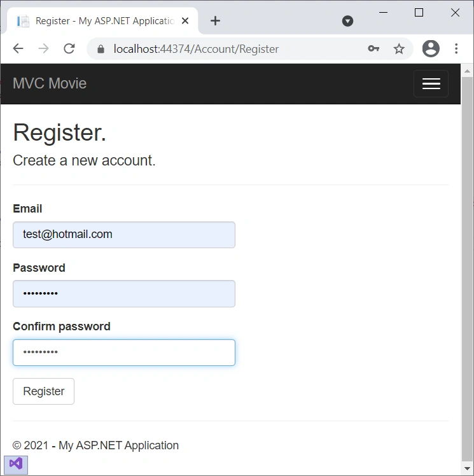Open Chrome's three-dot menu
The height and width of the screenshot is (476, 474).
[x=456, y=48]
